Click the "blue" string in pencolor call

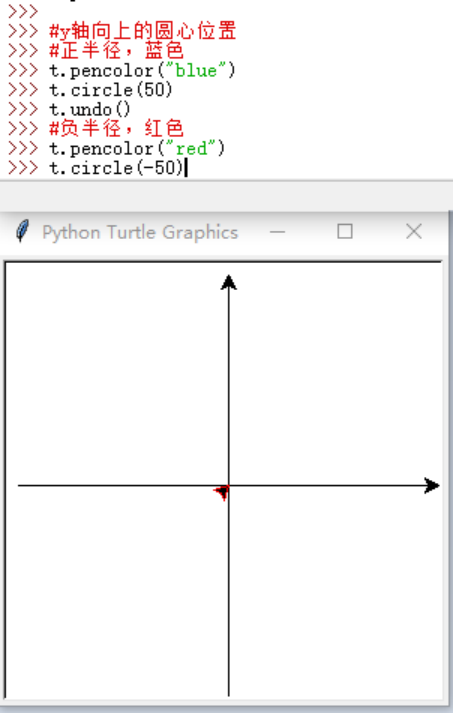(196, 70)
